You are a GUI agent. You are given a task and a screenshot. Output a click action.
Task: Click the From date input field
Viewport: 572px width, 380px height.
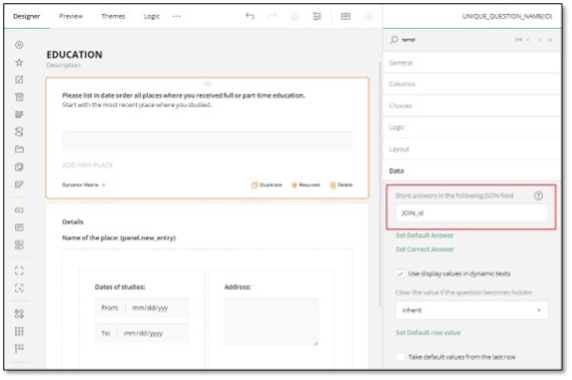pyautogui.click(x=142, y=308)
